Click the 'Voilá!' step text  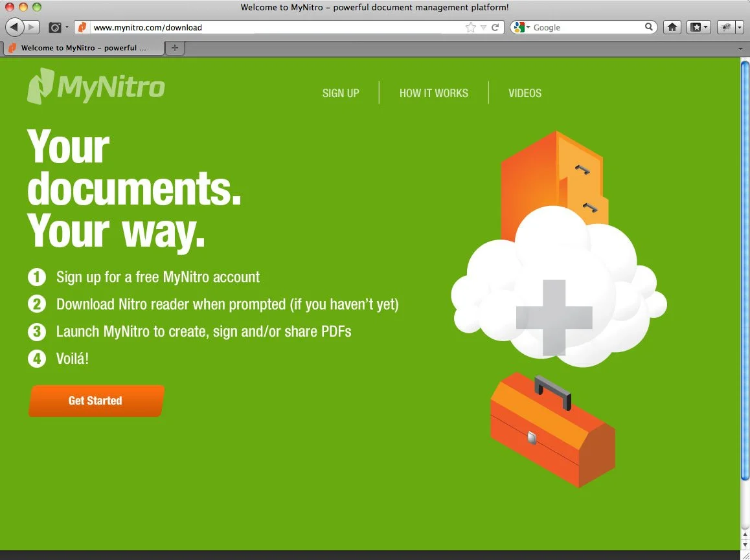point(73,358)
